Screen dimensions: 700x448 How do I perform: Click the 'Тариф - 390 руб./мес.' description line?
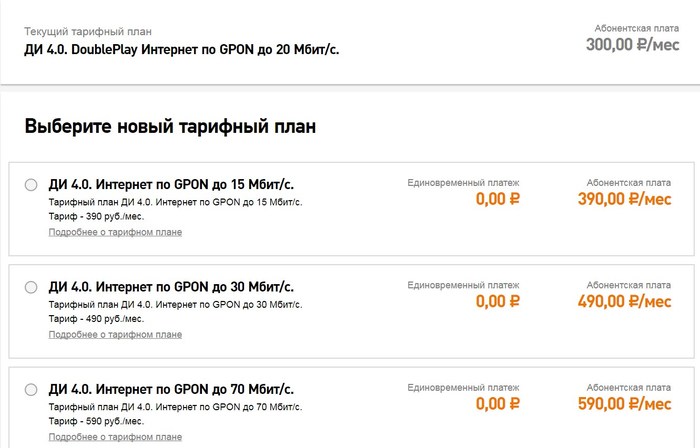[x=96, y=217]
